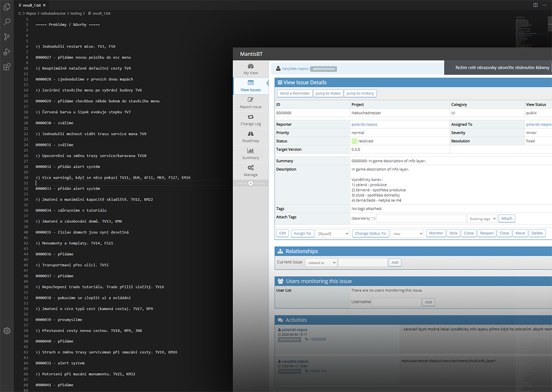
Task: Open Extensions view in VS Code
Action: (7, 67)
